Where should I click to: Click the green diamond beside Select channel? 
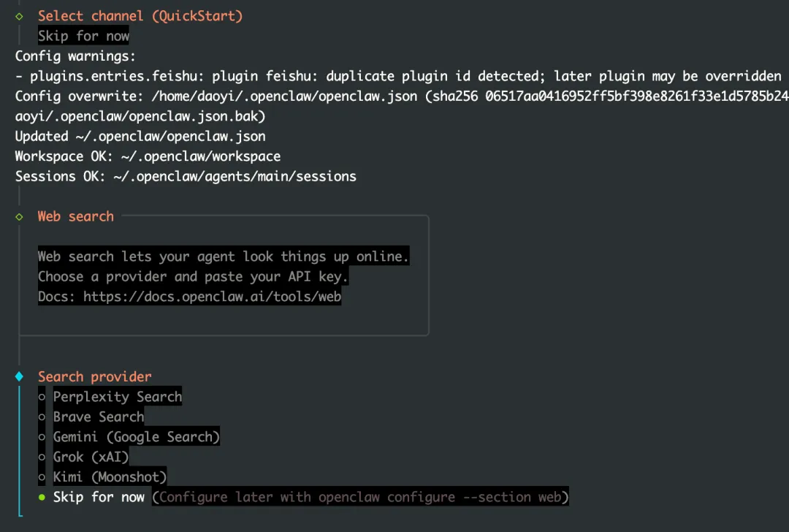(x=19, y=17)
